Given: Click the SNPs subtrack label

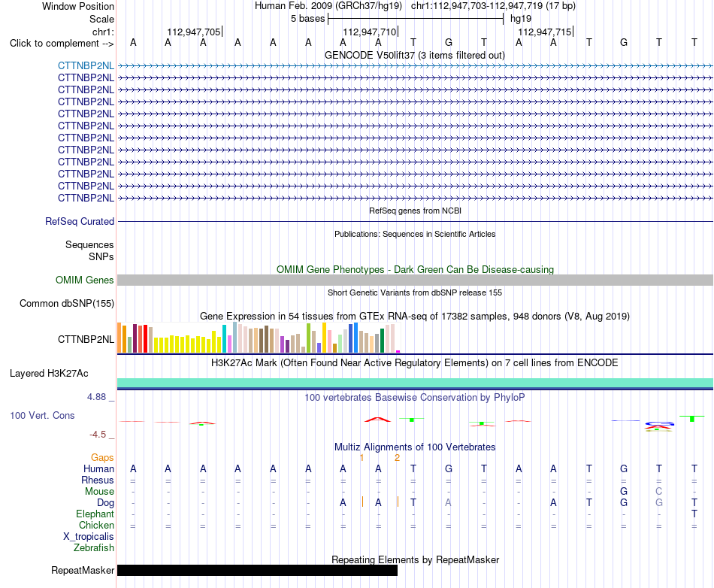Looking at the screenshot, I should (101, 257).
